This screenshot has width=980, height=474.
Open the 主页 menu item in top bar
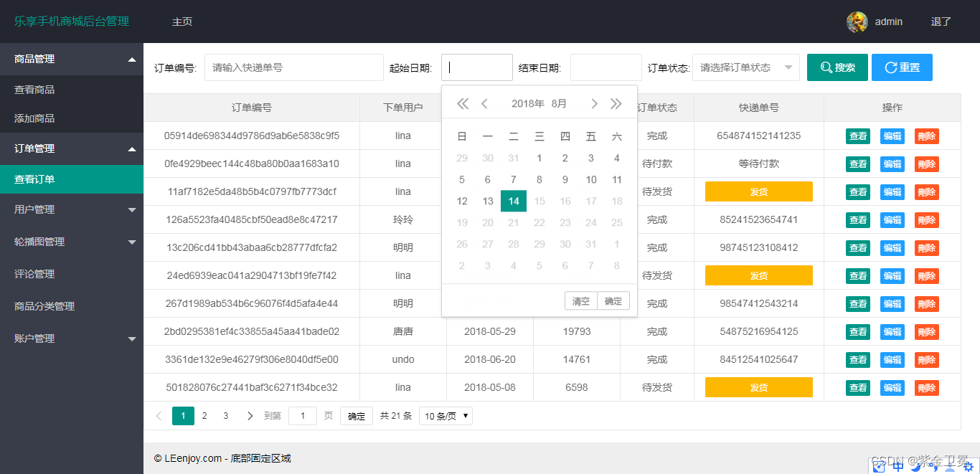click(x=182, y=22)
